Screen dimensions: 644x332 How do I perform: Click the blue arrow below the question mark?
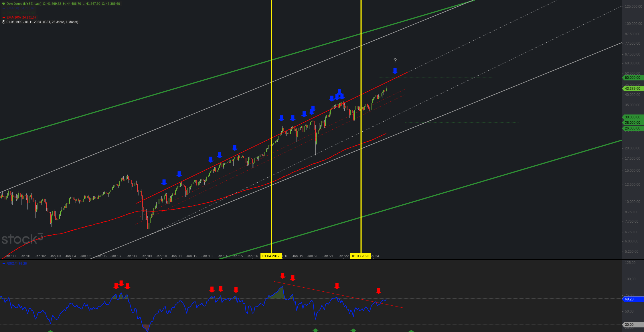395,71
